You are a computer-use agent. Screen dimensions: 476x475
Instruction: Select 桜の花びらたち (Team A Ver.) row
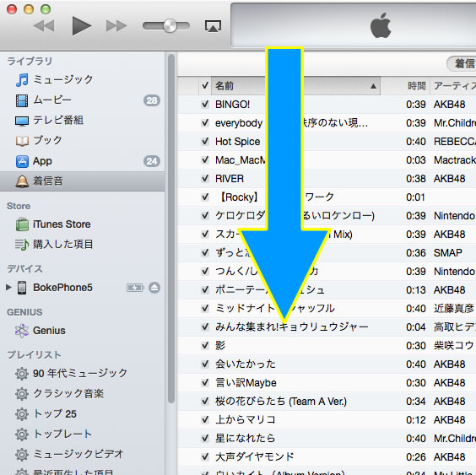tap(327, 402)
